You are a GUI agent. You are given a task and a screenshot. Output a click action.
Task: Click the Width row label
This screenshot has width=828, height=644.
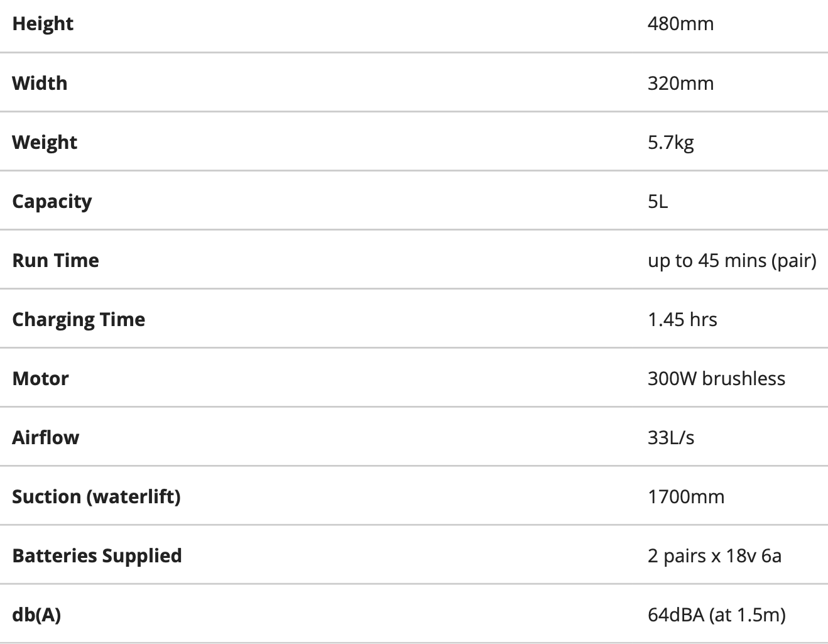tap(40, 83)
